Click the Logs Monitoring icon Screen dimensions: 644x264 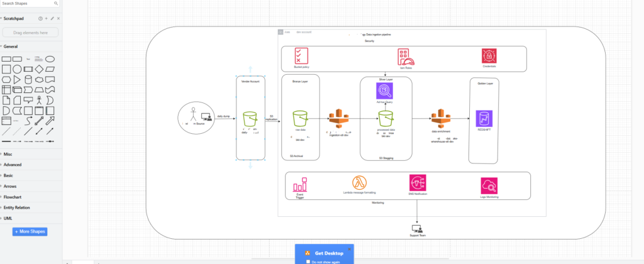489,185
